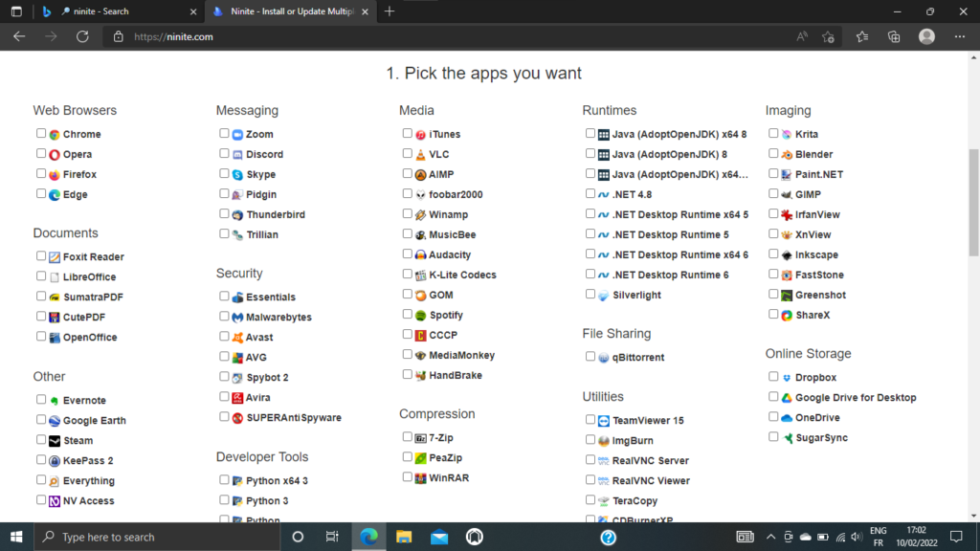Check the GIMP checkbox
This screenshot has height=551, width=980.
pos(773,193)
